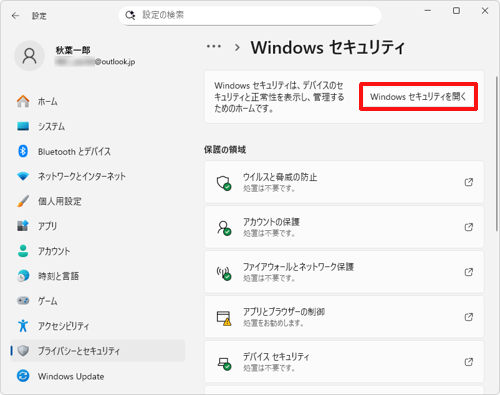The height and width of the screenshot is (395, 500).
Task: Expand the breadcrumb ellipsis menu
Action: (214, 47)
